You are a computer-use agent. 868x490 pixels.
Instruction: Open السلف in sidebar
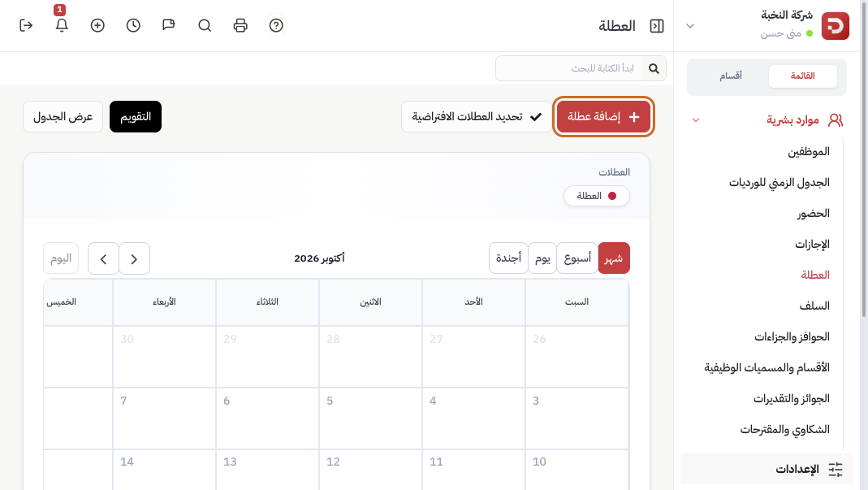point(814,306)
